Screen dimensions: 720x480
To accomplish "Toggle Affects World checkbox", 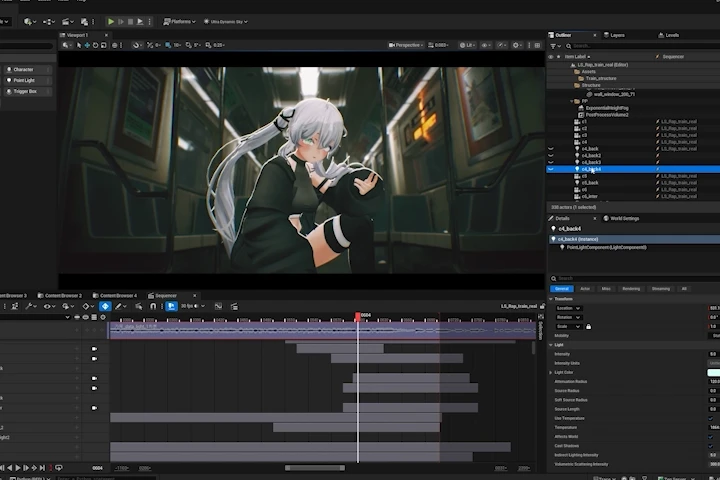I will click(x=711, y=437).
